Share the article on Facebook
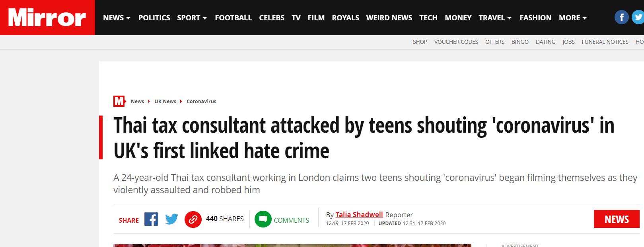The image size is (644, 247). click(x=151, y=219)
